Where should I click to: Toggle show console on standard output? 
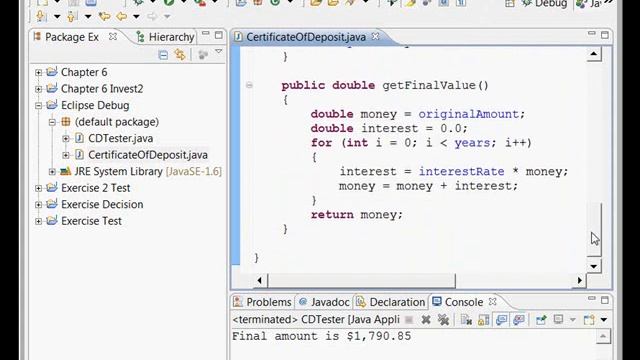(501, 320)
